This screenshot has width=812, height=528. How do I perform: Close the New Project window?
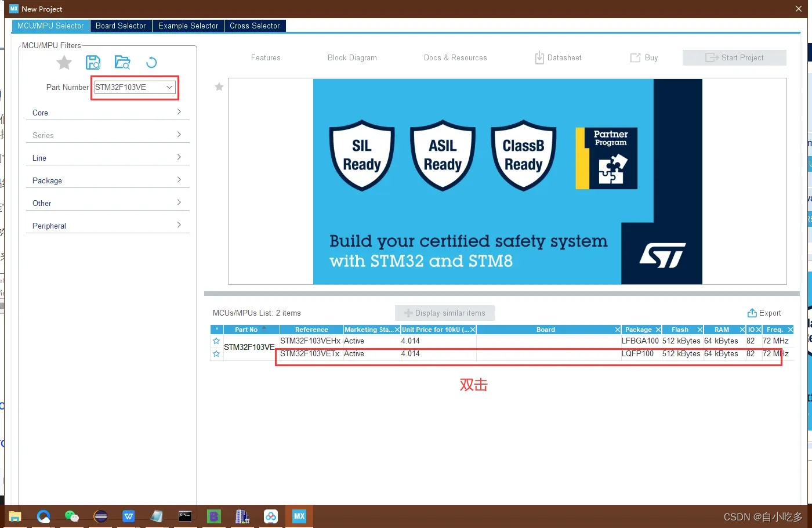point(799,9)
